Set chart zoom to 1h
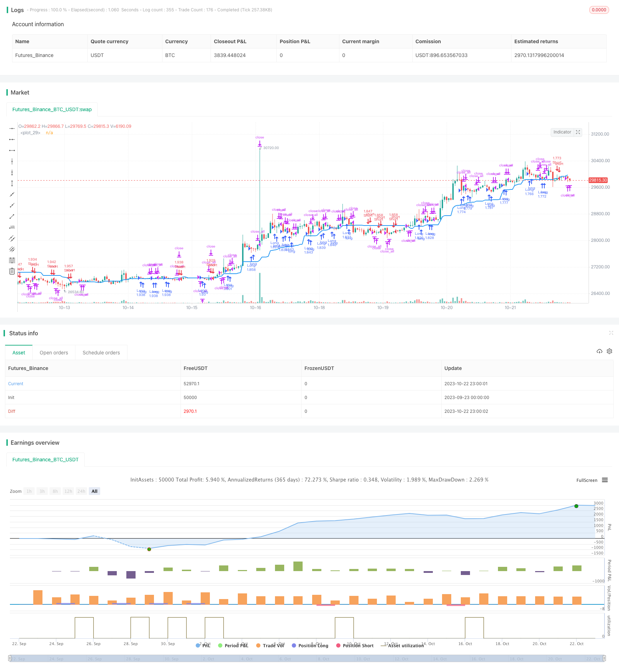Screen dimensions: 619x672 click(x=29, y=491)
